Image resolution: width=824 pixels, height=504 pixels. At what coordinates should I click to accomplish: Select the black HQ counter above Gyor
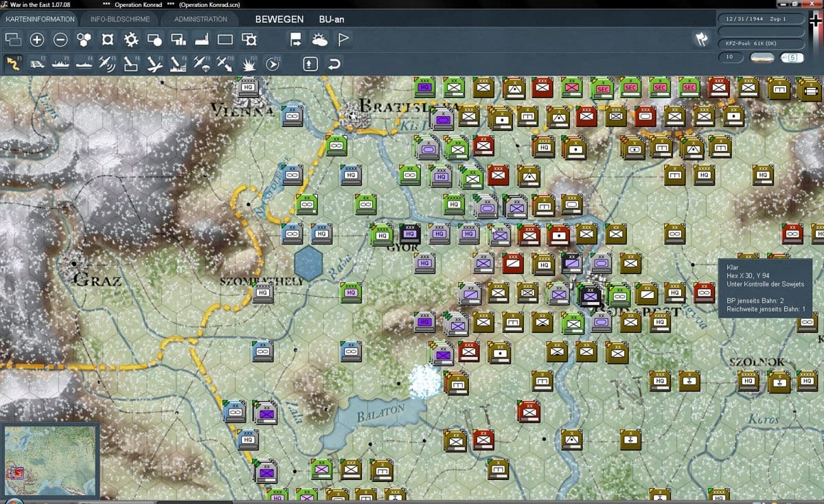410,234
